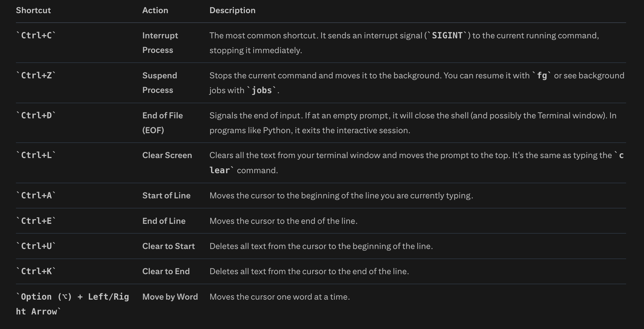The image size is (644, 329).
Task: Click the jobs code snippet
Action: pos(262,90)
